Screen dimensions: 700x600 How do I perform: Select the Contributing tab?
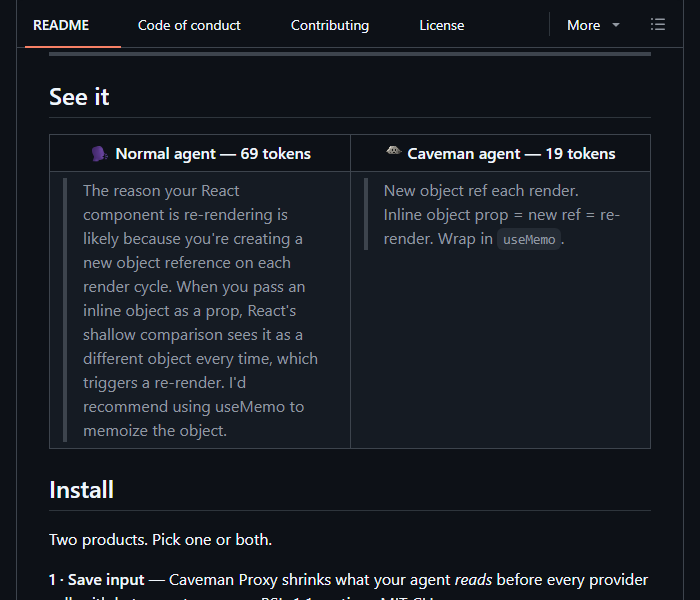coord(330,25)
